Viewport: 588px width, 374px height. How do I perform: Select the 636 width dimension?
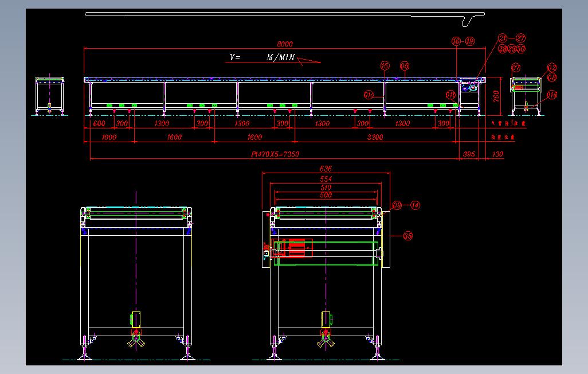[326, 169]
